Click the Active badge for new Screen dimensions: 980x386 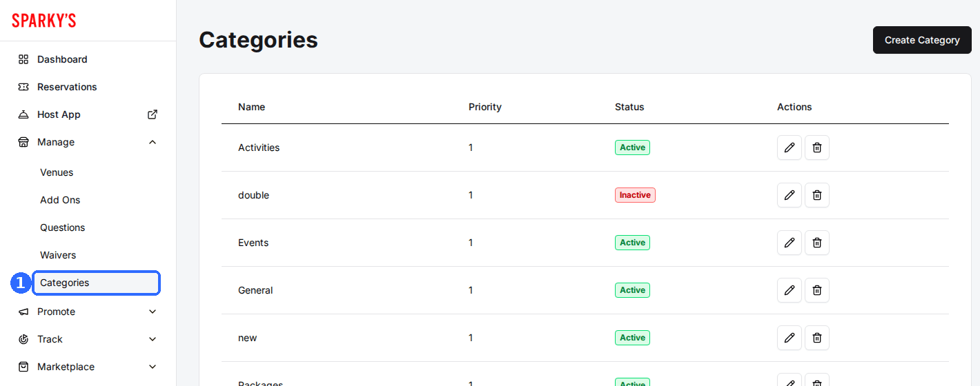pyautogui.click(x=632, y=338)
